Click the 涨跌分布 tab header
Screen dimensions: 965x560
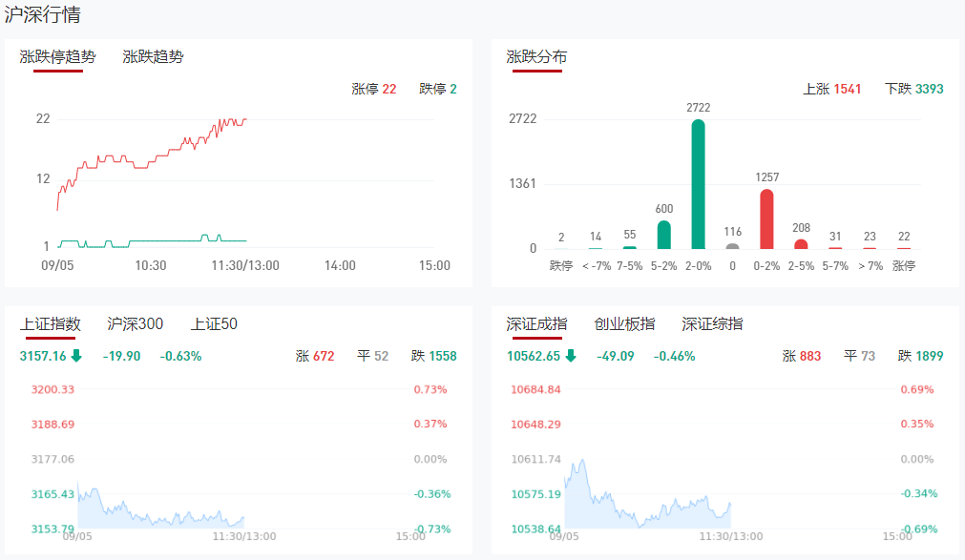coord(536,56)
